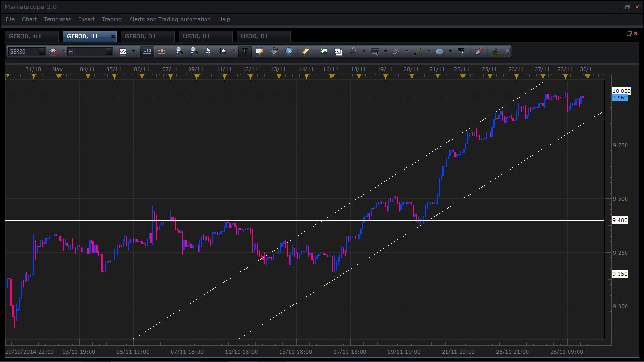Screen dimensions: 644x362
Task: Open the chart type dropdown arrow
Action: click(x=133, y=51)
